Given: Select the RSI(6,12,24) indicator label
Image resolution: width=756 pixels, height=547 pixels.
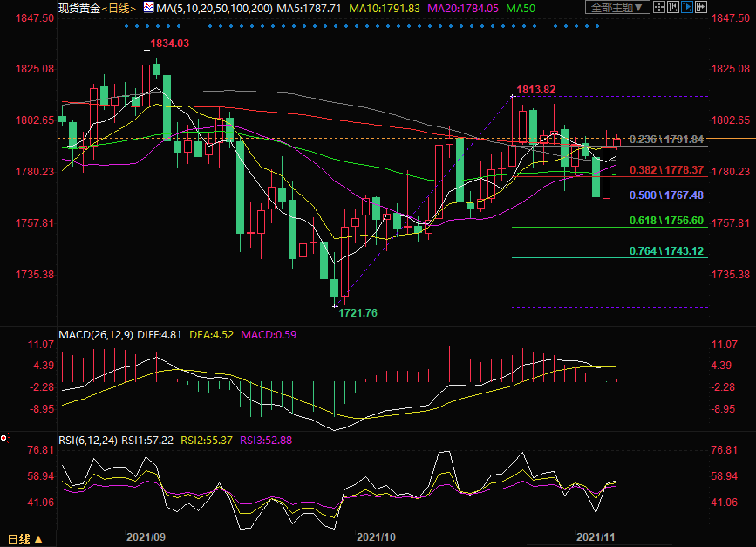Looking at the screenshot, I should tap(87, 440).
